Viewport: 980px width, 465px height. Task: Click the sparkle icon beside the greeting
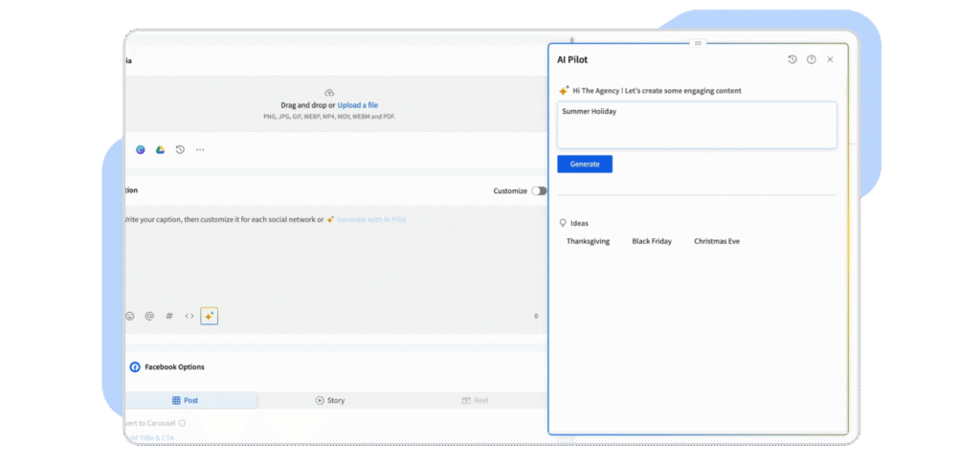click(x=564, y=91)
